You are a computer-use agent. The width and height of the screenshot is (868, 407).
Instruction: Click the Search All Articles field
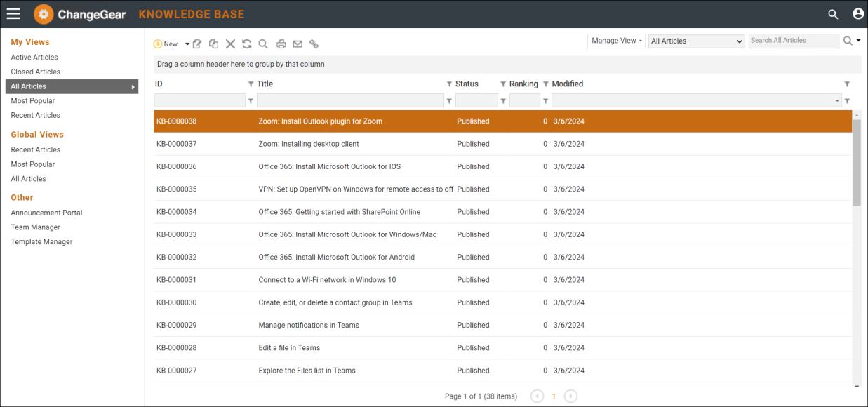point(793,41)
